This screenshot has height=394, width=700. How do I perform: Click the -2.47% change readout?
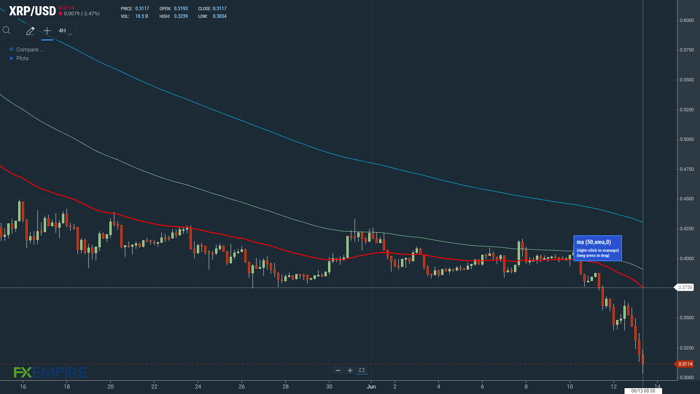92,14
